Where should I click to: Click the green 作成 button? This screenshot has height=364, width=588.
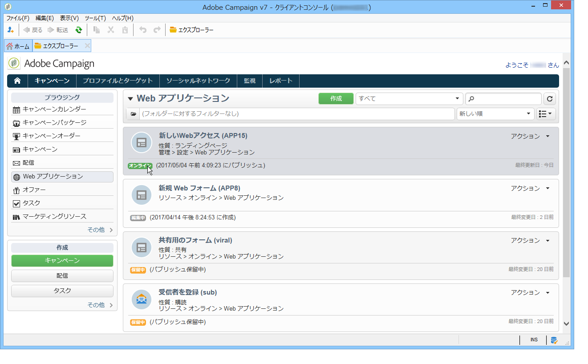(x=336, y=99)
